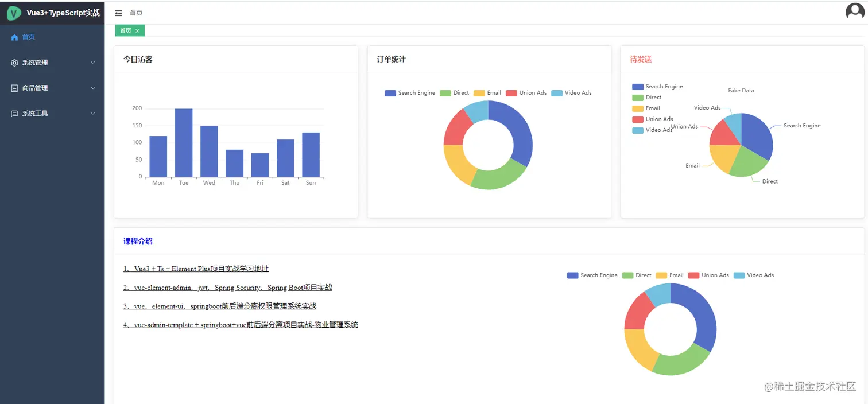Toggle the sidebar collapse hamburger icon
Image resolution: width=868 pixels, height=404 pixels.
[x=118, y=13]
